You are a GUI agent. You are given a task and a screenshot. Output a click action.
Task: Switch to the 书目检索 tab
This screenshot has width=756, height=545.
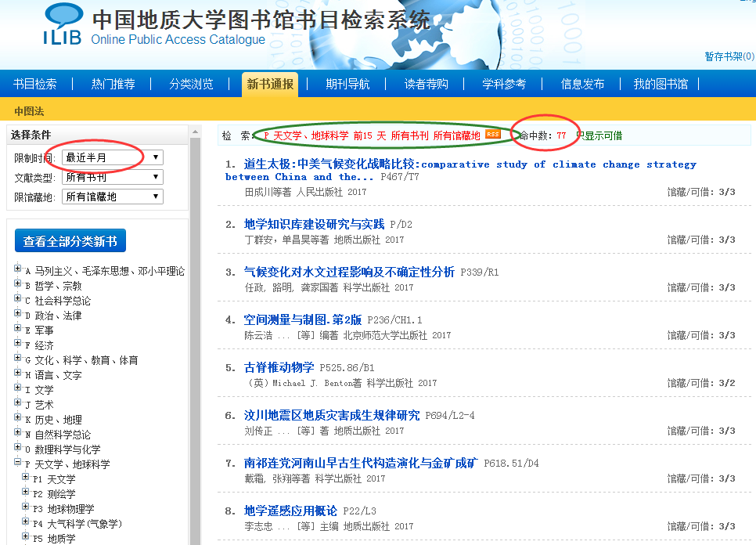pos(35,84)
